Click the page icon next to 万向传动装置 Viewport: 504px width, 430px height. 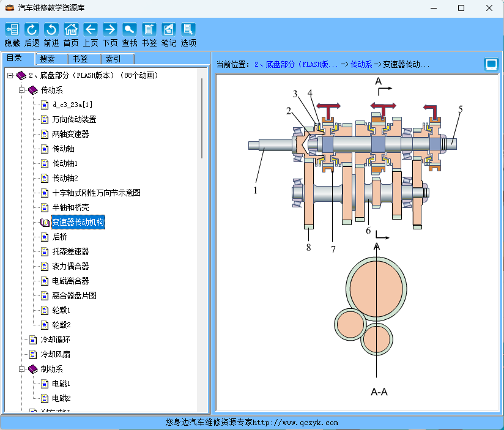tap(45, 119)
